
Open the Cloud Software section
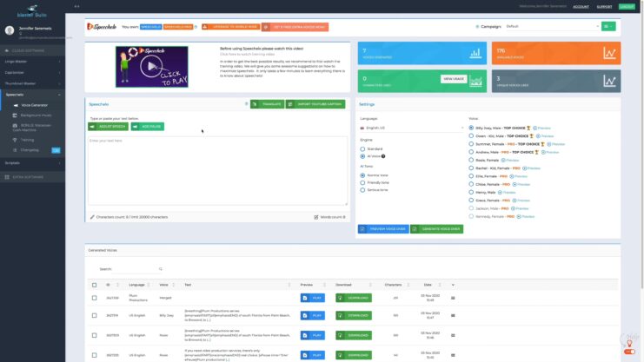28,50
